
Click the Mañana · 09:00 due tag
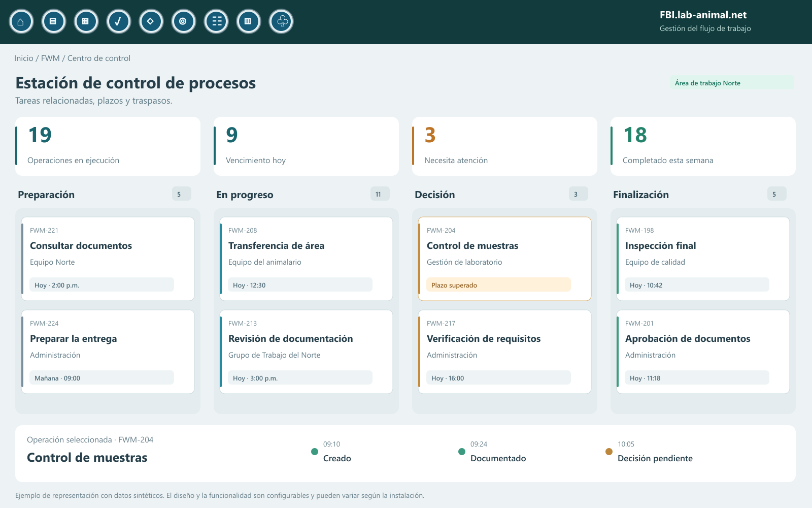tap(101, 378)
